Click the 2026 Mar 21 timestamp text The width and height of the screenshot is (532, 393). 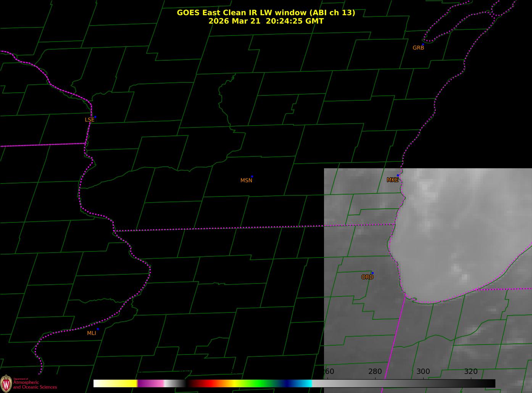[x=266, y=21]
